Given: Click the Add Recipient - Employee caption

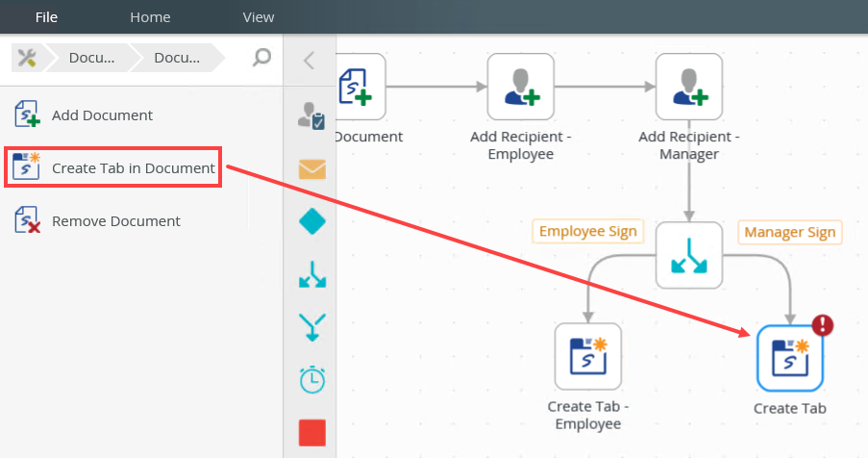Looking at the screenshot, I should (520, 145).
